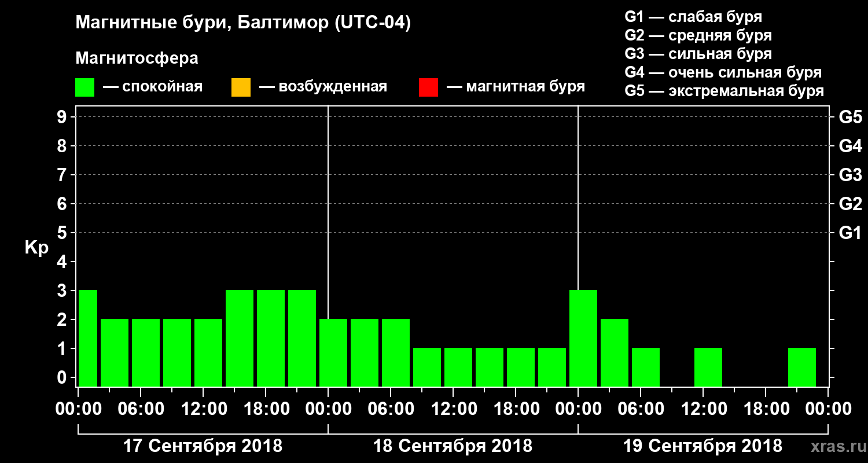This screenshot has width=868, height=463.
Task: Click the title 'Магнитные бури, Балтимор (UTC-04)'
Action: pyautogui.click(x=243, y=24)
